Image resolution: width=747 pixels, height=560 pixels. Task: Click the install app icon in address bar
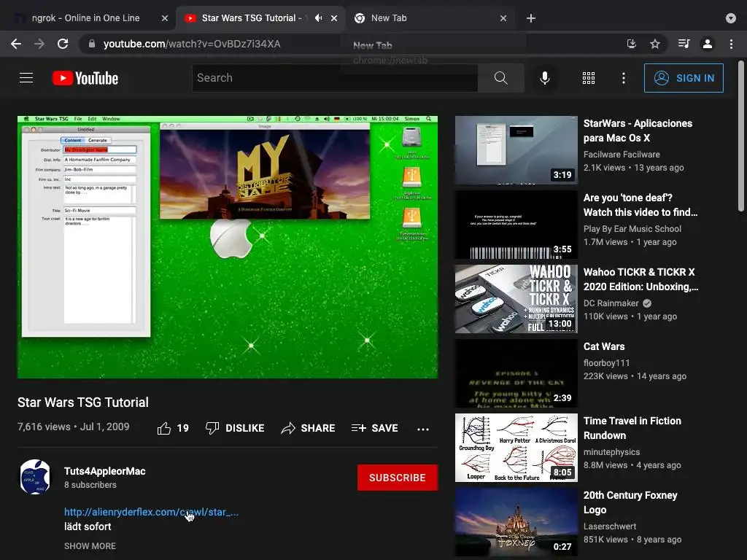pos(632,44)
